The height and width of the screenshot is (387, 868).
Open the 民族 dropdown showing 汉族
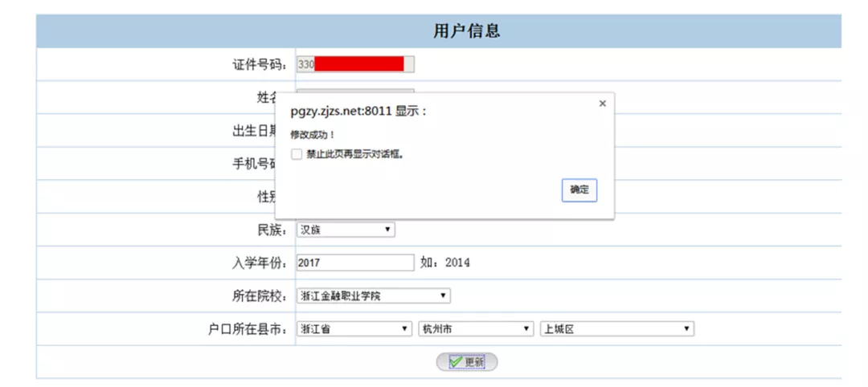pyautogui.click(x=346, y=230)
